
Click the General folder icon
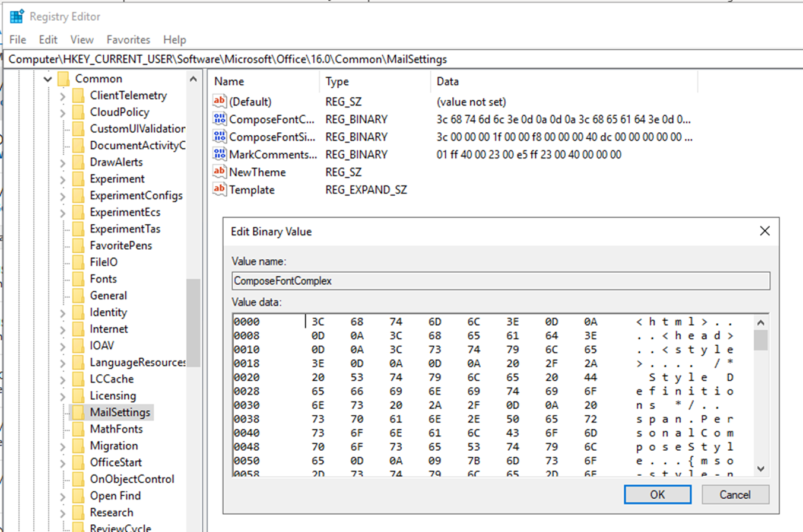78,295
